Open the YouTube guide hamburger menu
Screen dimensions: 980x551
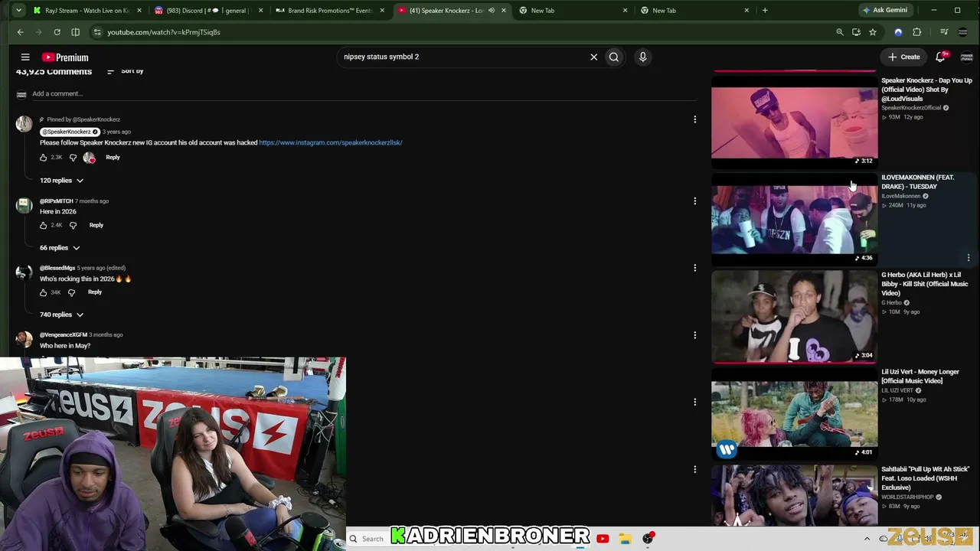[25, 57]
